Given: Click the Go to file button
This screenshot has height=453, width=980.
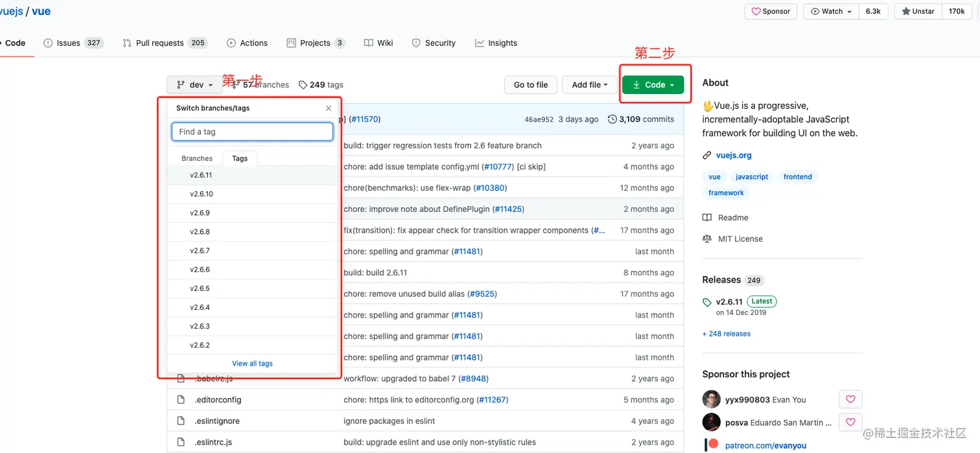Looking at the screenshot, I should pos(531,85).
